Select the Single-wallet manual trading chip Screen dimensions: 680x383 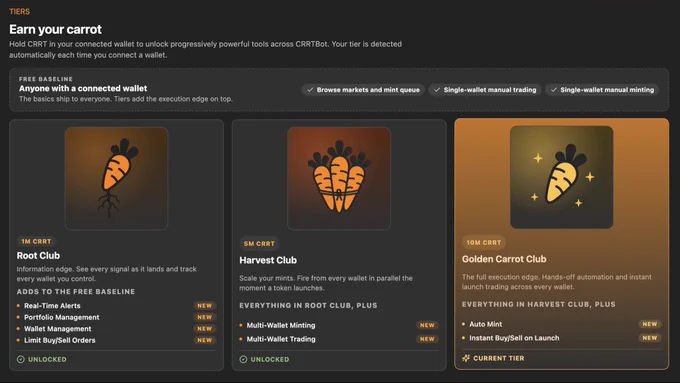pyautogui.click(x=485, y=90)
